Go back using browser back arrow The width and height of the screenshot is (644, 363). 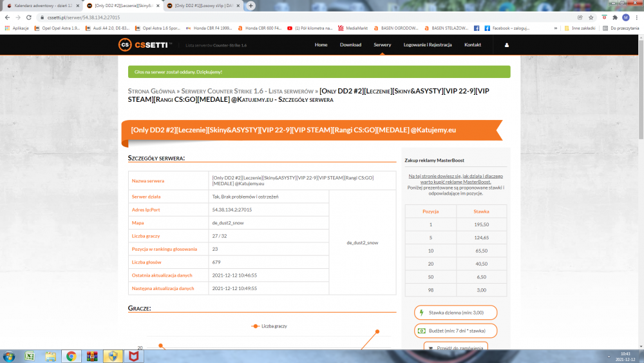click(x=7, y=17)
